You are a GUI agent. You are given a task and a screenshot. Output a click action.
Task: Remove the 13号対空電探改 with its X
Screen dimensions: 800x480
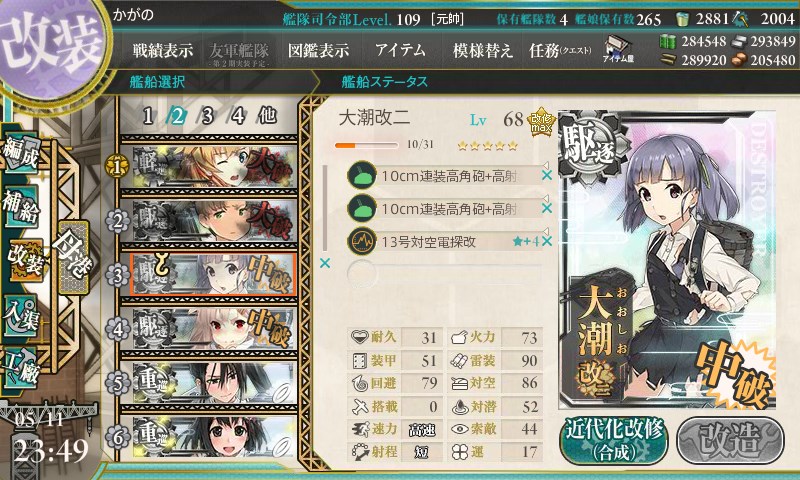(547, 241)
